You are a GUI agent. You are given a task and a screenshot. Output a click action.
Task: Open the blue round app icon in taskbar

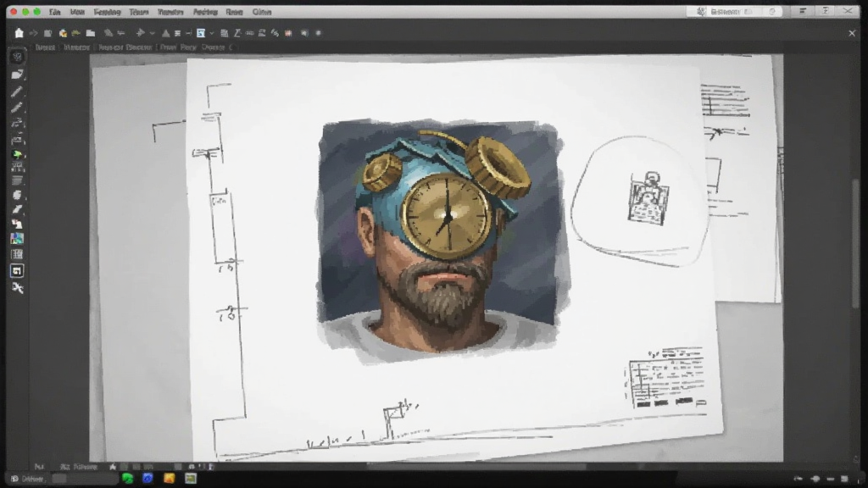click(147, 479)
